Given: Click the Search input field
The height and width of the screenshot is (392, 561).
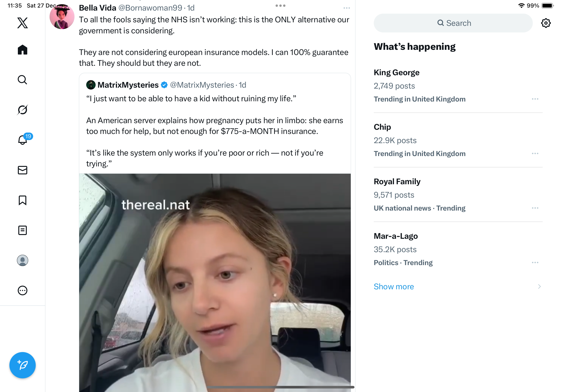Looking at the screenshot, I should pos(453,23).
